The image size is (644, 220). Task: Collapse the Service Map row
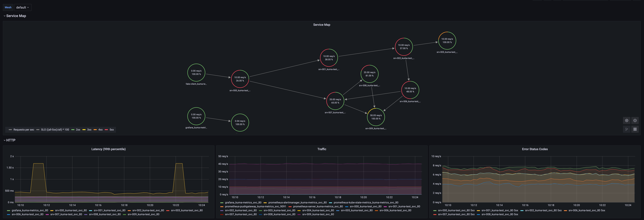pos(16,16)
